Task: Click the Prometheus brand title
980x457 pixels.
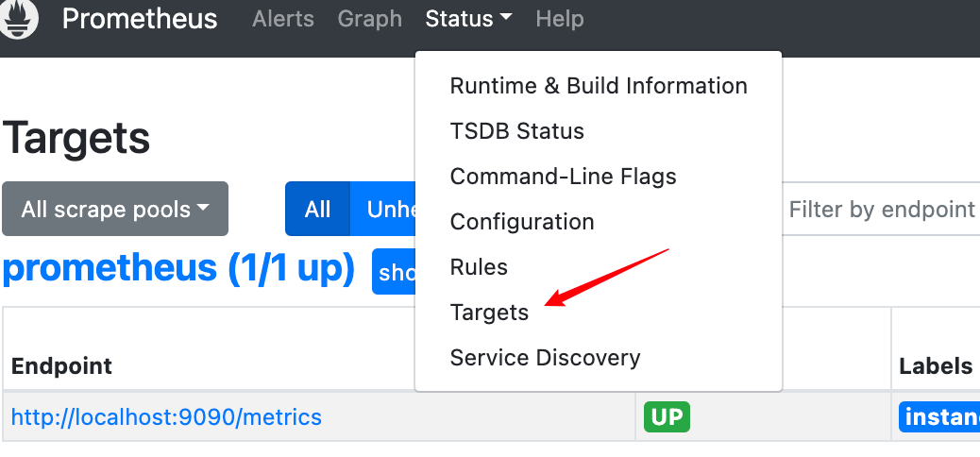Action: pyautogui.click(x=140, y=19)
